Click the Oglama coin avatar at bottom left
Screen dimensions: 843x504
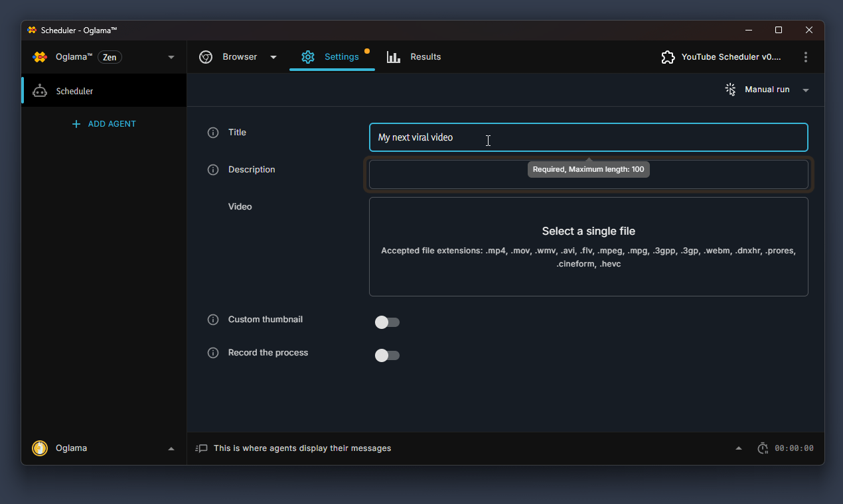[39, 448]
